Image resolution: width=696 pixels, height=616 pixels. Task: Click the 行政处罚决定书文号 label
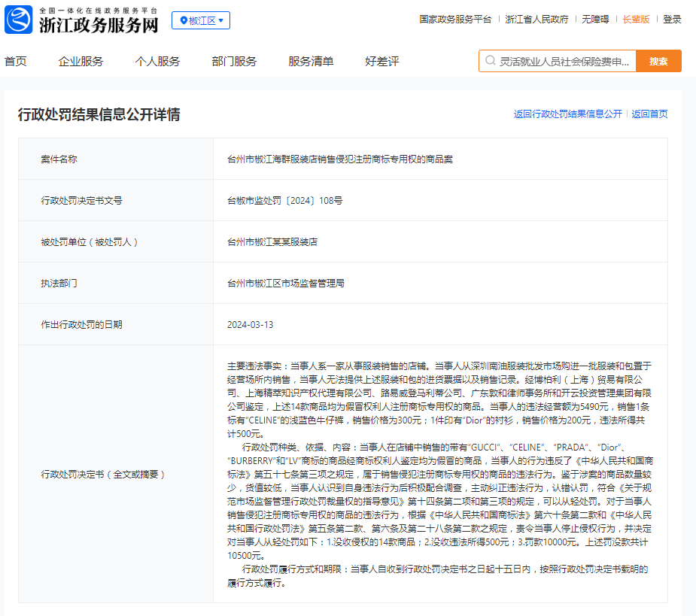[x=82, y=201]
